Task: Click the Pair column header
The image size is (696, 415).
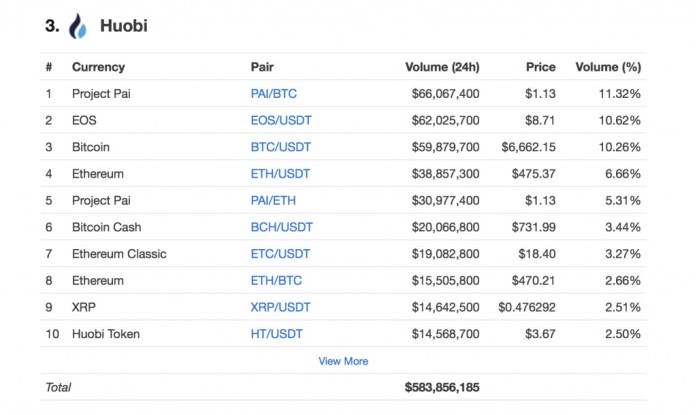Action: coord(262,67)
